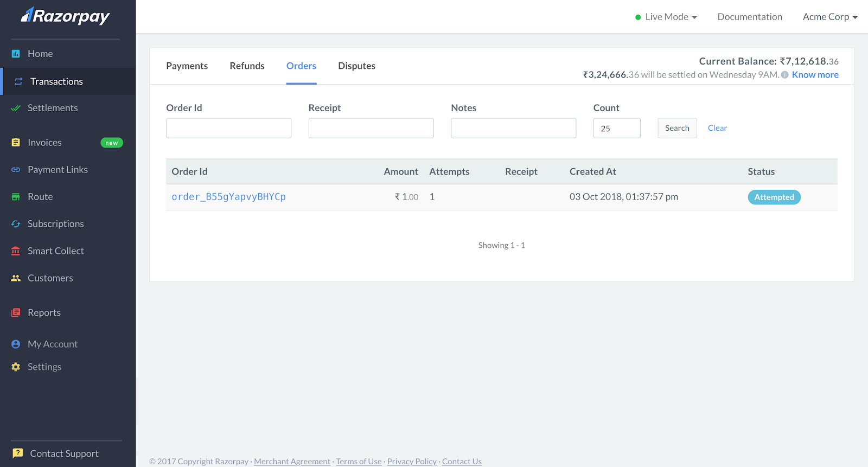The height and width of the screenshot is (467, 868).
Task: Click the Attempts column header
Action: 449,171
